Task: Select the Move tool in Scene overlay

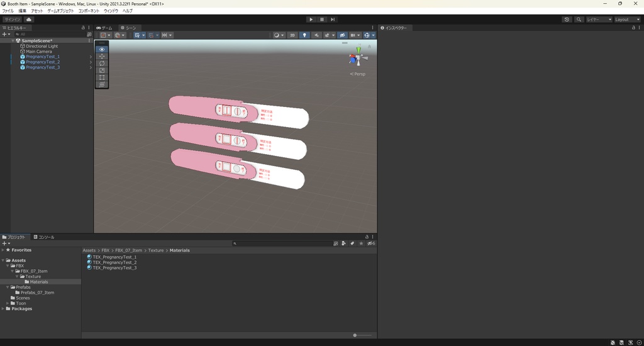Action: click(x=102, y=56)
